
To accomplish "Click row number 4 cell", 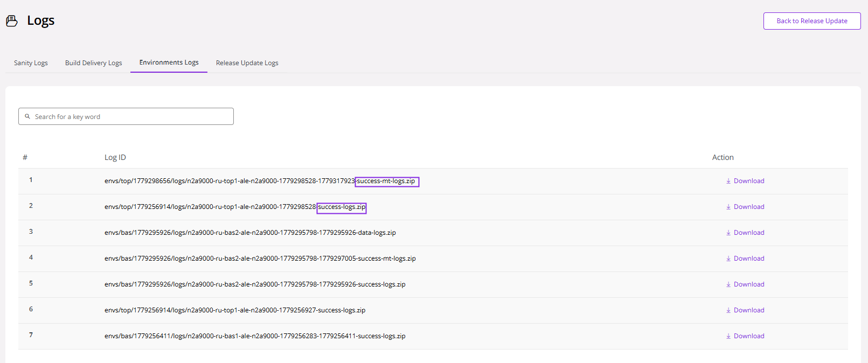I will pos(31,257).
